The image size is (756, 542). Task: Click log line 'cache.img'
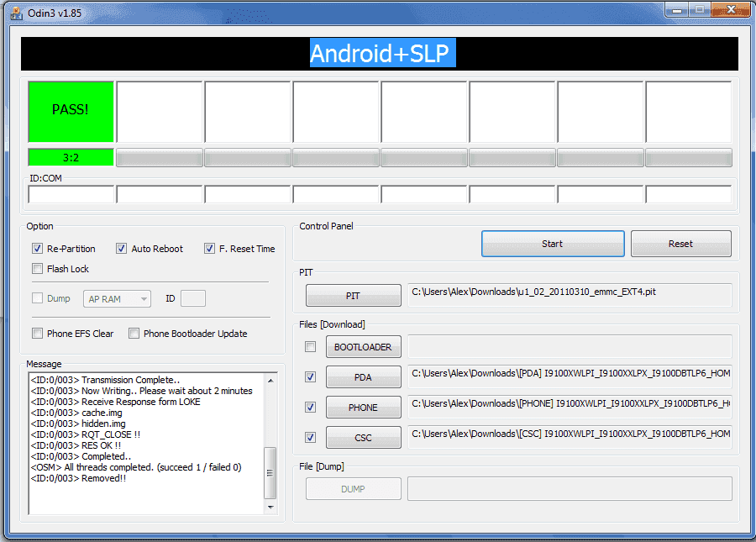pos(76,413)
